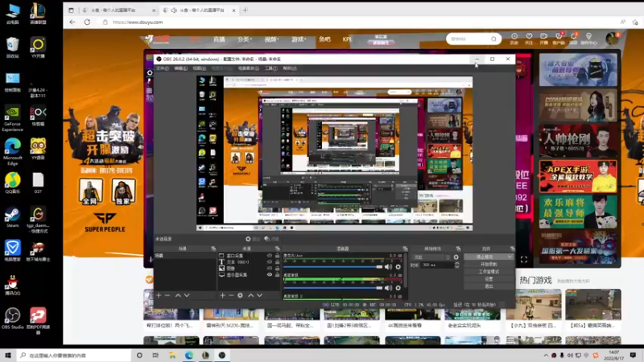644x362 pixels.
Task: Open GeForce Experience desktop icon
Action: (x=12, y=119)
